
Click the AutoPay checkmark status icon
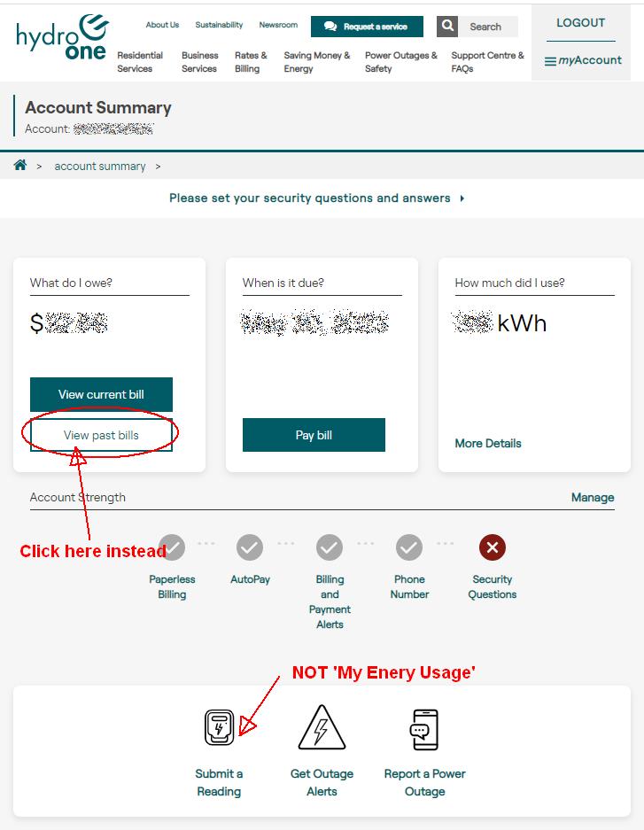(x=250, y=547)
